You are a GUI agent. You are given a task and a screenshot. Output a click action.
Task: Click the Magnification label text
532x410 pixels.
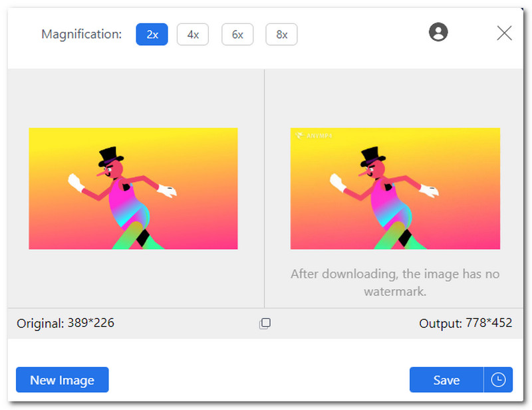[x=81, y=35]
